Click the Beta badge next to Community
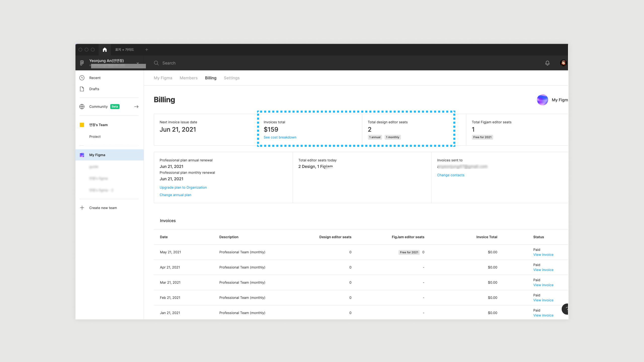The height and width of the screenshot is (362, 644). (115, 107)
